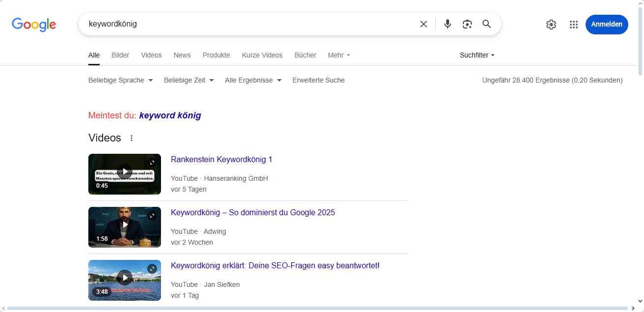Expand the Beliebige Sprache filter
Viewport: 644px width, 312px height.
(x=121, y=80)
